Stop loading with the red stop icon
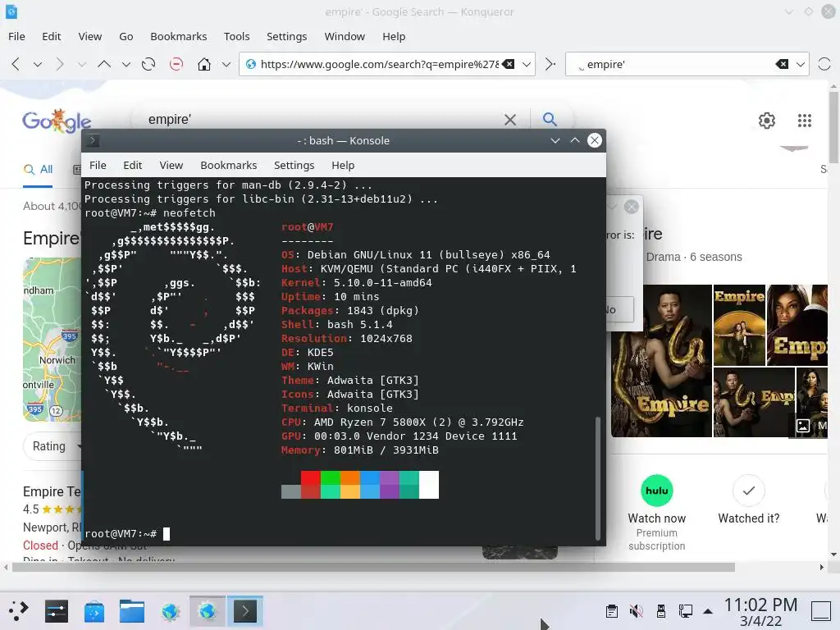840x630 pixels. [176, 64]
